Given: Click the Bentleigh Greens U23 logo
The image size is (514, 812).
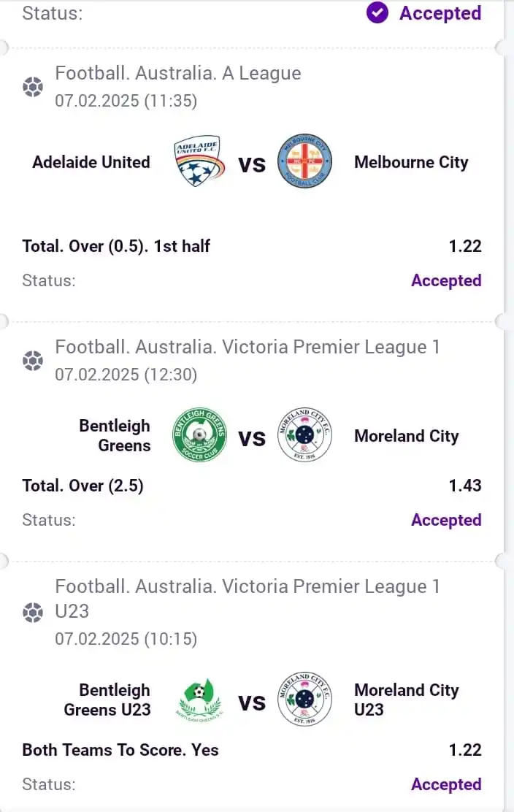Looking at the screenshot, I should pos(199,700).
